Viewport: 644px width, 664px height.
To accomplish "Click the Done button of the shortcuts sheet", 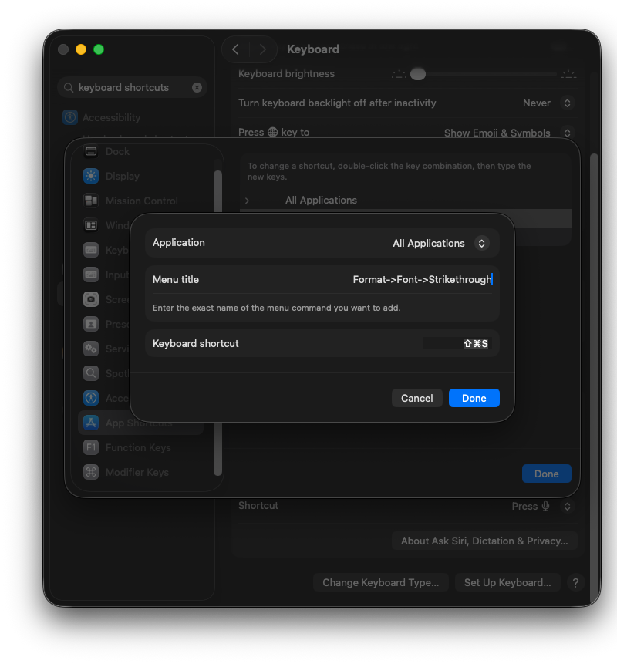I will point(546,474).
